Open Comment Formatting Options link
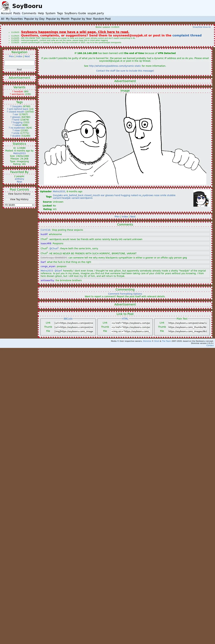 coord(125,294)
